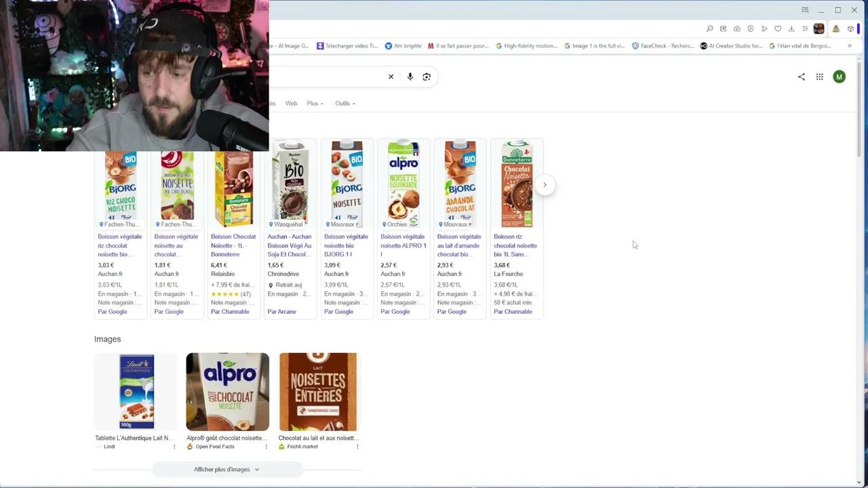This screenshot has width=868, height=488.
Task: Open the 'Image 1 is the full vi' bookmark
Action: (595, 46)
